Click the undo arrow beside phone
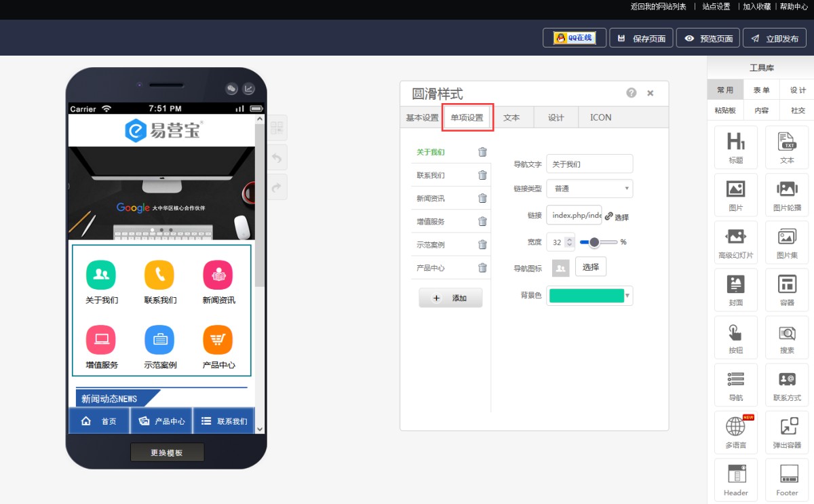This screenshot has width=814, height=504. pos(277,157)
